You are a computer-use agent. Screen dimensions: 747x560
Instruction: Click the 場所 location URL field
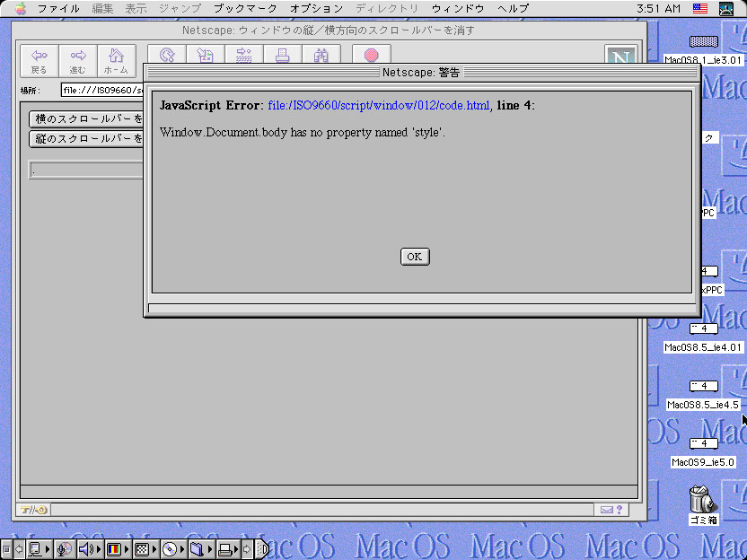(x=102, y=90)
